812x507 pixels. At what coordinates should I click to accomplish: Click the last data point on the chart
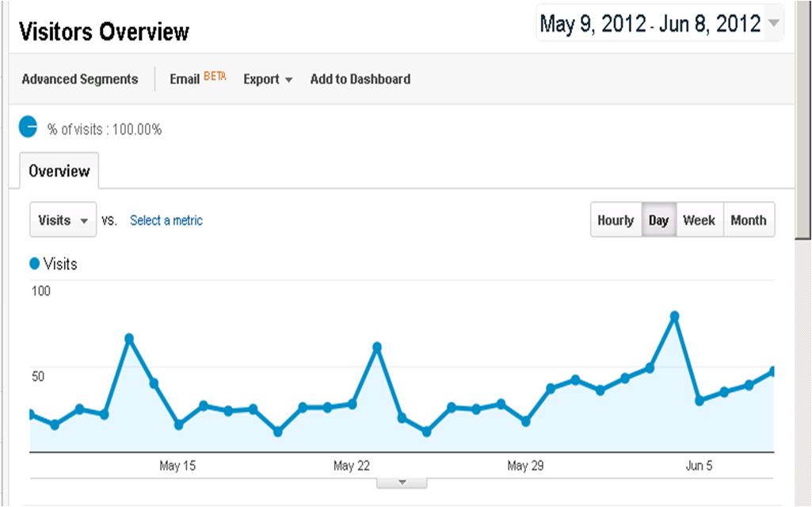click(x=772, y=371)
